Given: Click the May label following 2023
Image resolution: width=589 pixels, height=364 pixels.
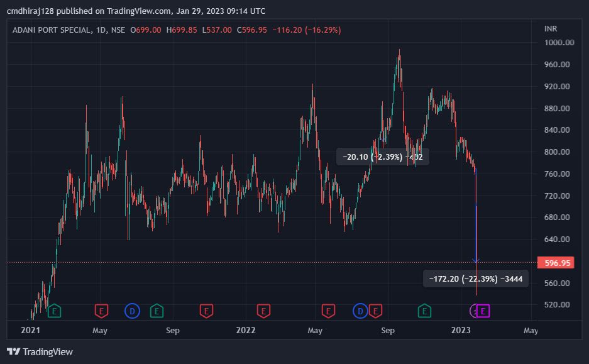Looking at the screenshot, I should click(x=531, y=330).
